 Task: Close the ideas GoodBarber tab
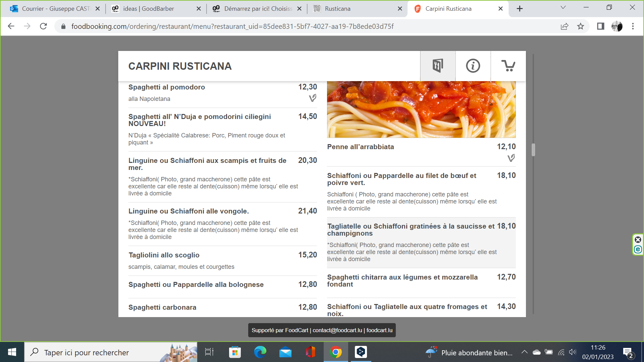coord(199,9)
